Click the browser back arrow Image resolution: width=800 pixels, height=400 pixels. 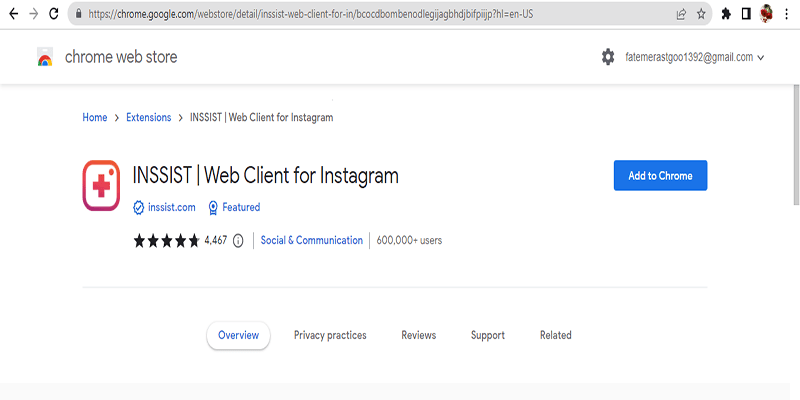pyautogui.click(x=12, y=14)
